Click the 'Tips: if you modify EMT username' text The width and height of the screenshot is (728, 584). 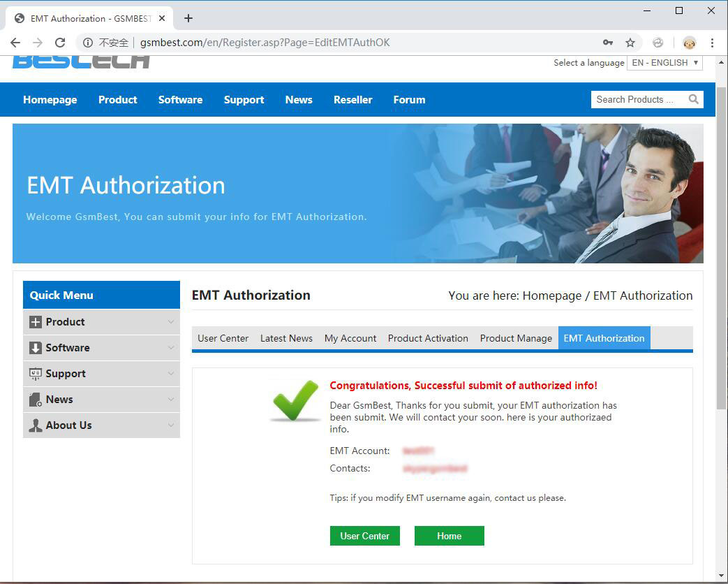pos(447,498)
